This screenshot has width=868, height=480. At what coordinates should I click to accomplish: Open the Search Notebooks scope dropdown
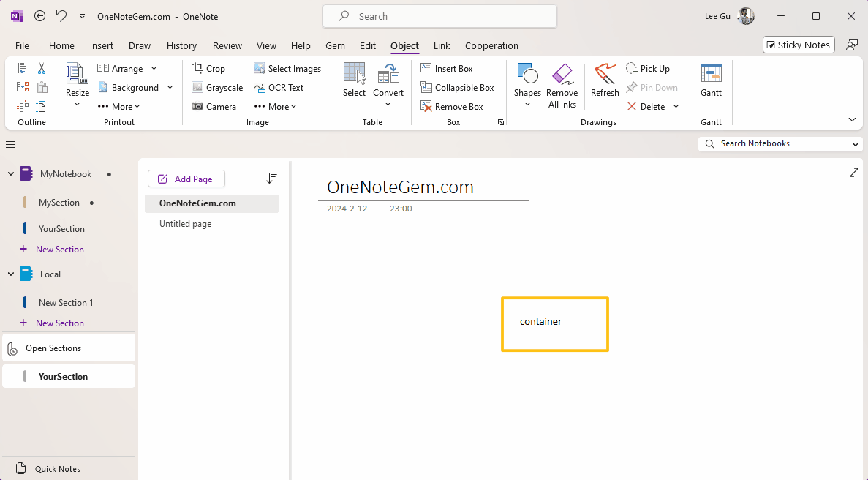[856, 144]
